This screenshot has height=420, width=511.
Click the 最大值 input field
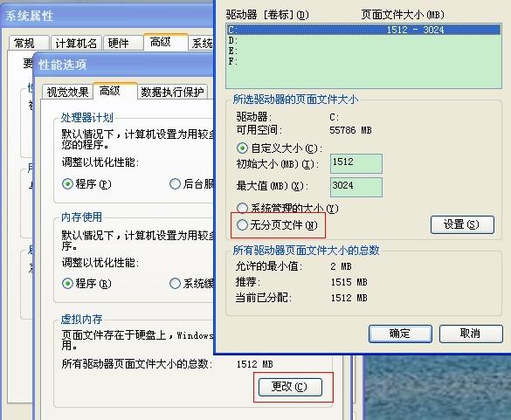(x=356, y=188)
